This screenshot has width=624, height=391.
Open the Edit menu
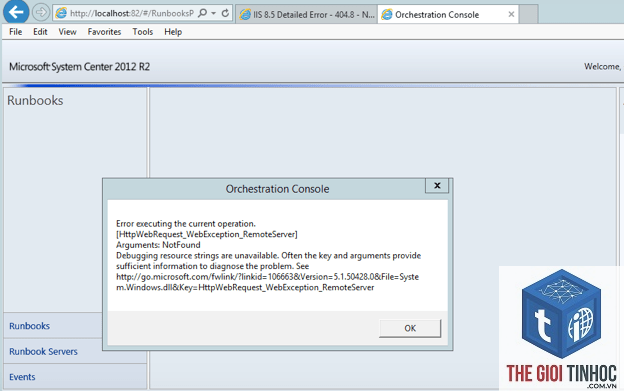click(x=40, y=32)
